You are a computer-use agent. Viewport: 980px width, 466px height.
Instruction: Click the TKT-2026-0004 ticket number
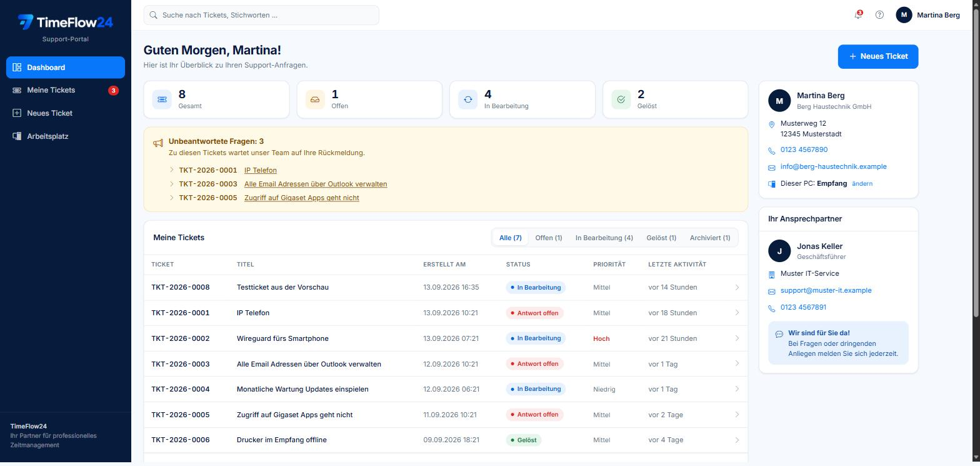click(181, 389)
